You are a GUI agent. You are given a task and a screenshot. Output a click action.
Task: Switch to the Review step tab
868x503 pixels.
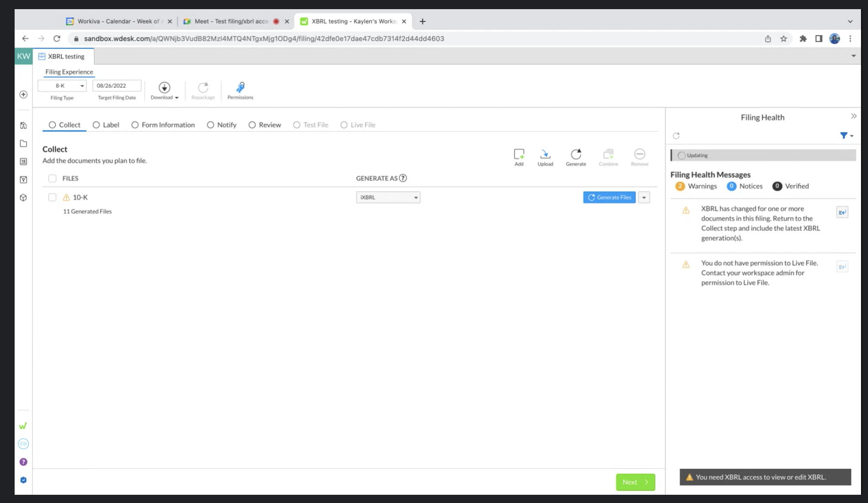click(x=265, y=125)
